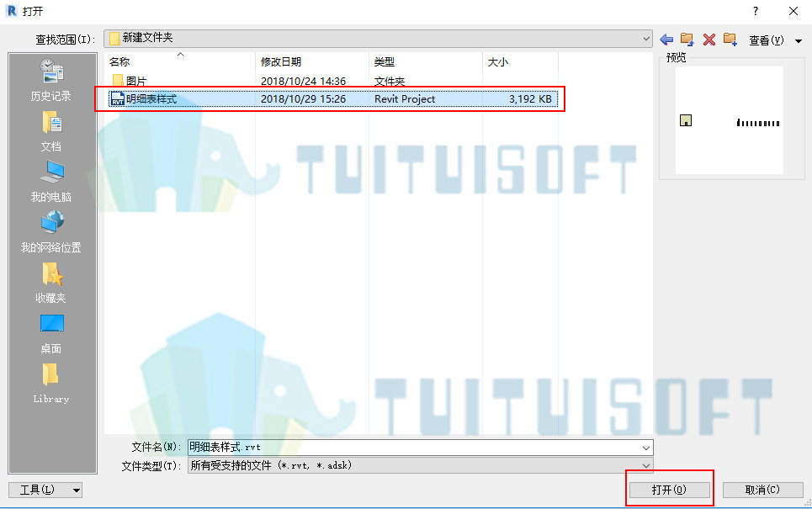The width and height of the screenshot is (812, 509).
Task: Expand the 查找范围 folder dropdown
Action: pos(645,39)
